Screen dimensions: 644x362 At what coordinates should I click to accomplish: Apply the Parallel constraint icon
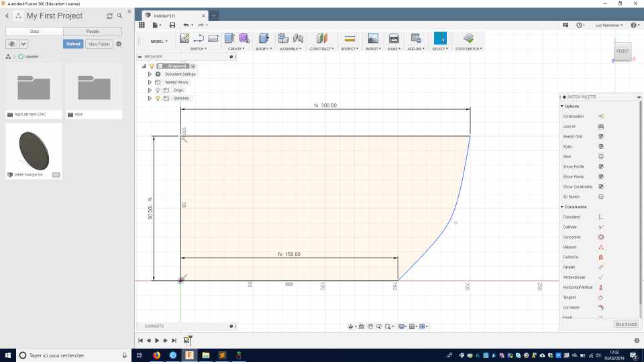pos(601,267)
